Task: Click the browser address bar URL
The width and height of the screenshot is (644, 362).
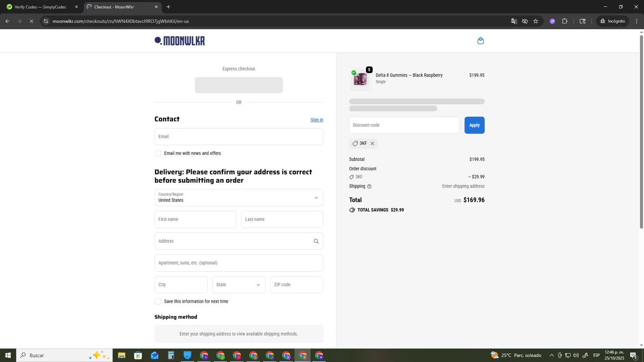Action: 121,21
